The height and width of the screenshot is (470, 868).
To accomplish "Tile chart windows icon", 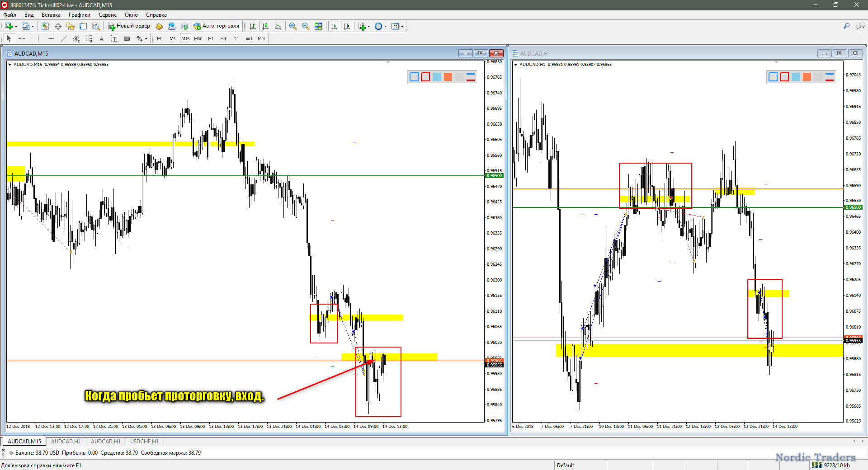I will coord(318,26).
